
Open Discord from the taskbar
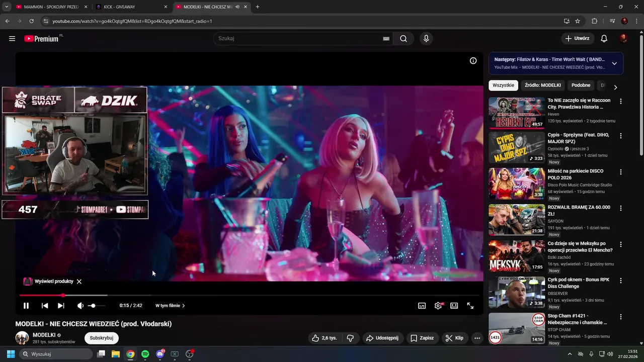160,354
